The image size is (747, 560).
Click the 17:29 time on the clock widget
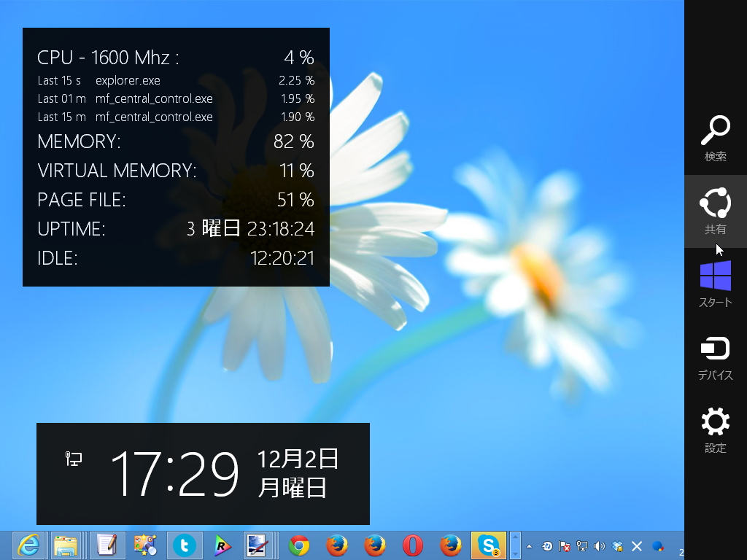click(174, 474)
